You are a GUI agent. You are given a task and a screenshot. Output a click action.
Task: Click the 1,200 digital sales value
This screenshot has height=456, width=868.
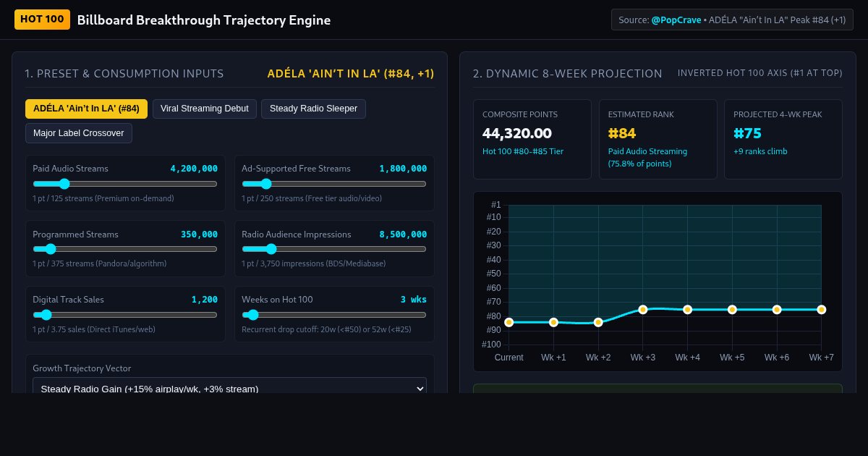tap(205, 300)
